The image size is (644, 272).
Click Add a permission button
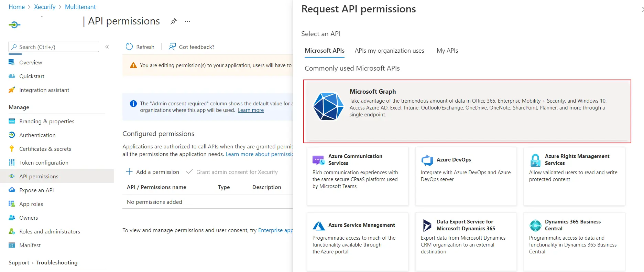point(153,172)
